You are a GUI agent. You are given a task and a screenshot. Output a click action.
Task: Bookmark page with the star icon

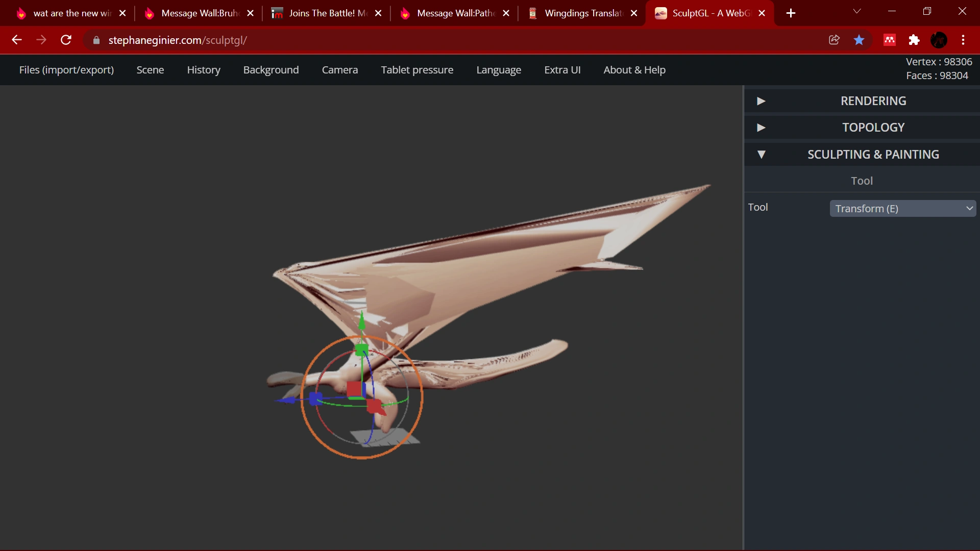[x=859, y=40]
